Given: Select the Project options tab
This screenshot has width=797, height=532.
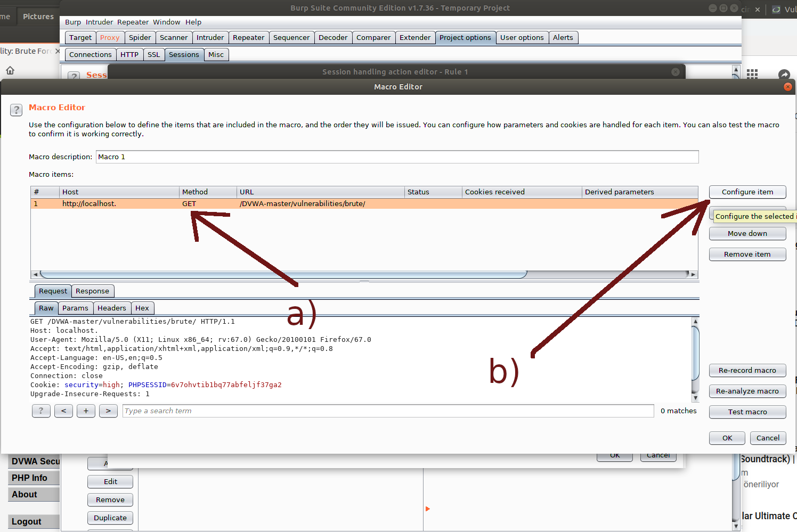Looking at the screenshot, I should click(x=465, y=37).
